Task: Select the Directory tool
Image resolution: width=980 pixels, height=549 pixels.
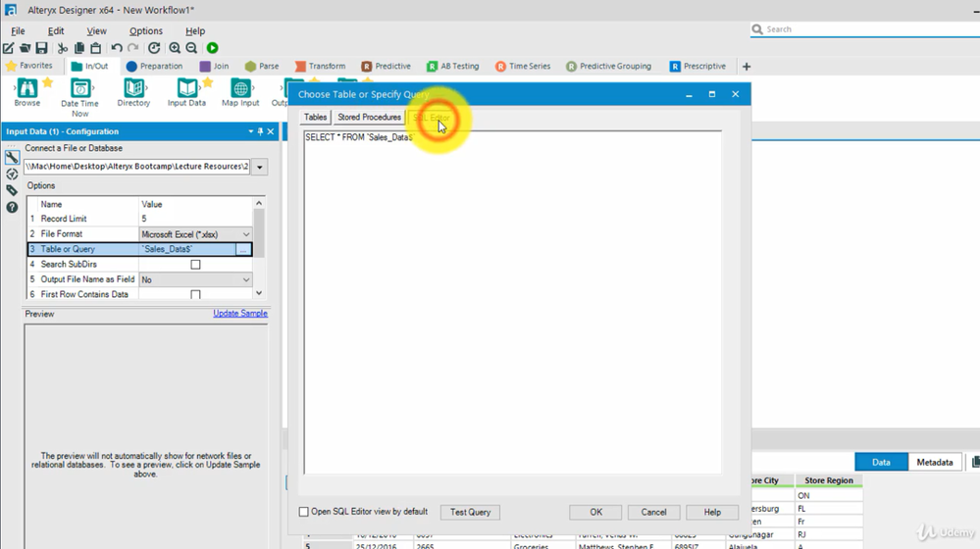Action: tap(133, 92)
